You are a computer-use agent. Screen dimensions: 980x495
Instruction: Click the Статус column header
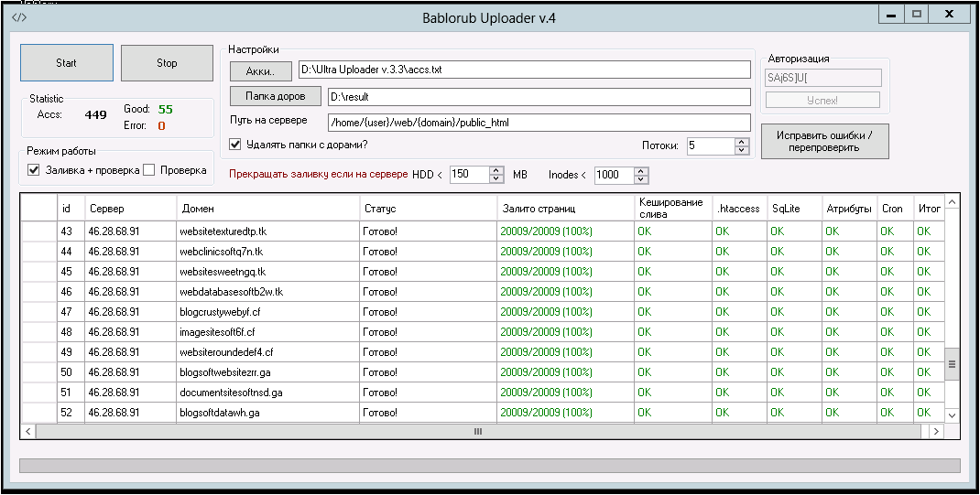tap(428, 209)
